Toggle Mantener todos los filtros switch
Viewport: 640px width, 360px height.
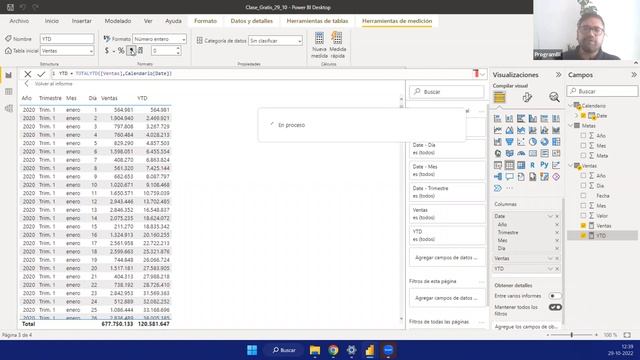click(555, 307)
